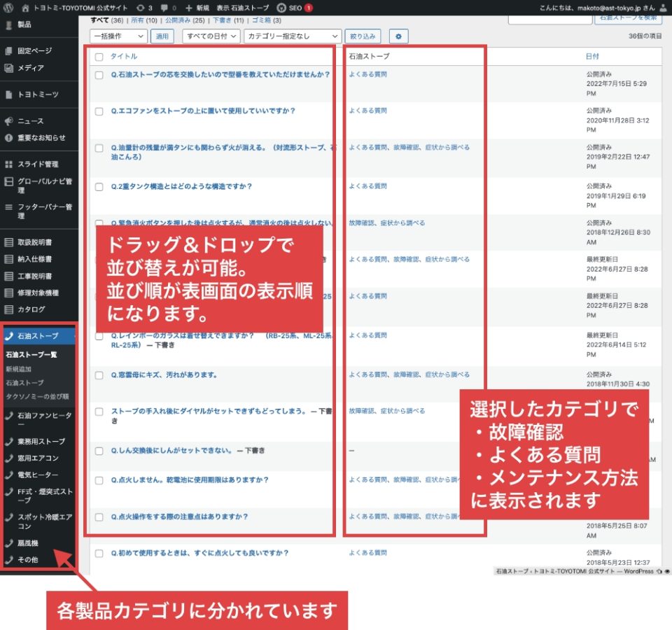This screenshot has height=630, width=672.
Task: Open the 重要なお知らせ alert icon
Action: coord(8,138)
